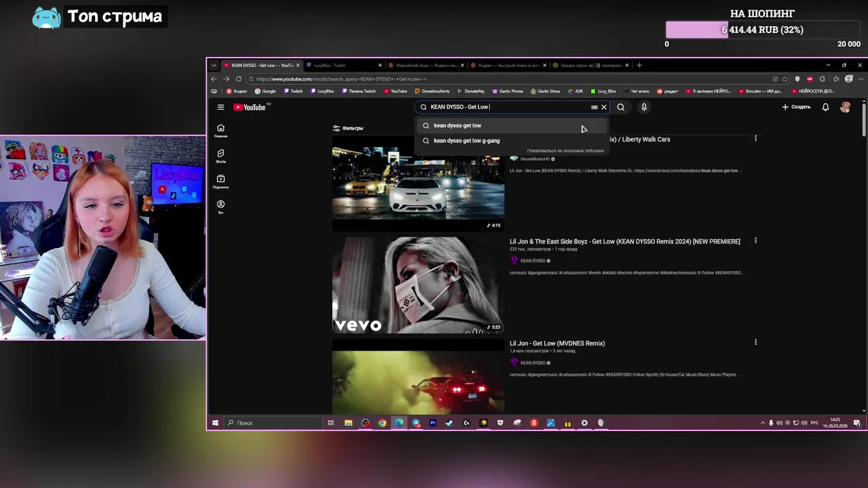Image resolution: width=868 pixels, height=488 pixels.
Task: Open Settings gear on taskbar
Action: point(585,423)
